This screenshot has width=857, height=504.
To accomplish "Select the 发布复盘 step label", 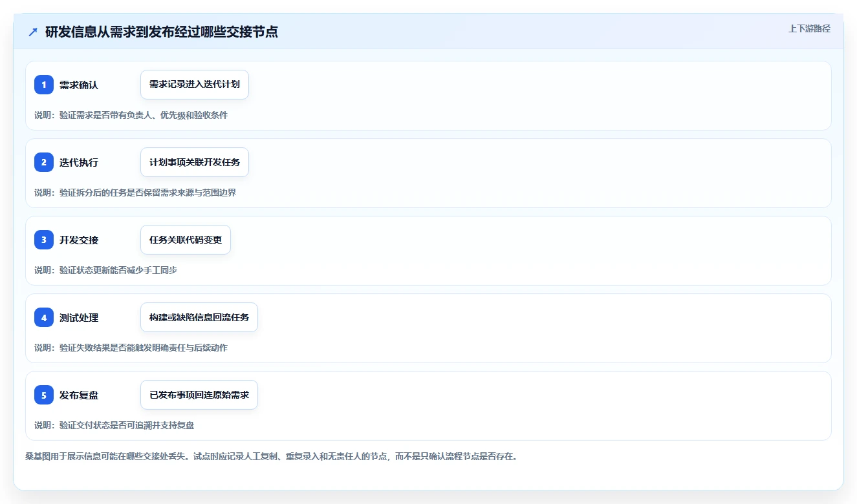I will [79, 395].
